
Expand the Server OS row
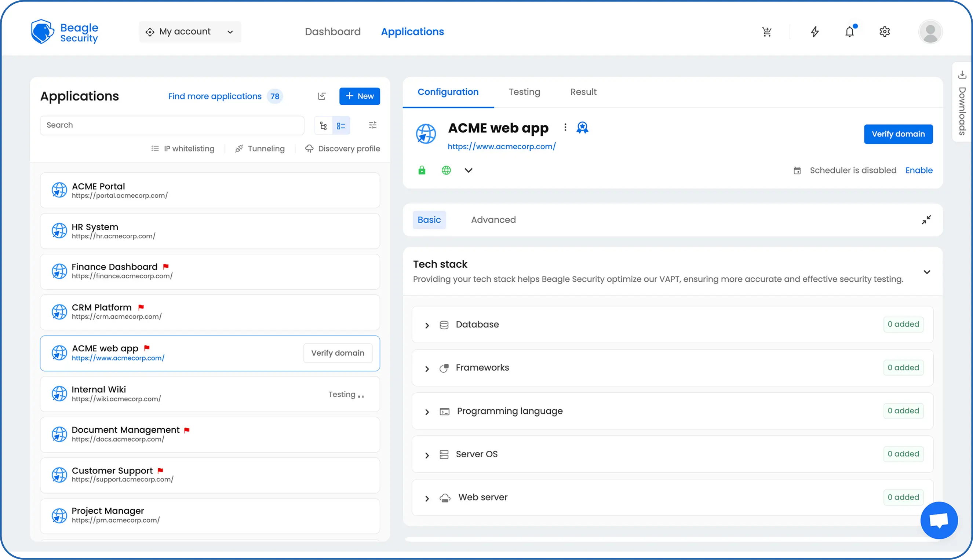(x=427, y=455)
